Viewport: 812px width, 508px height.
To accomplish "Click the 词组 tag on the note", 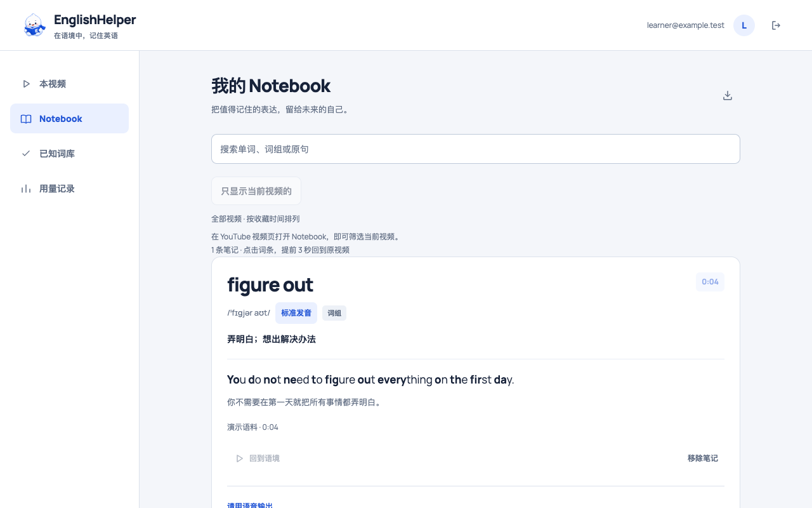I will 334,313.
